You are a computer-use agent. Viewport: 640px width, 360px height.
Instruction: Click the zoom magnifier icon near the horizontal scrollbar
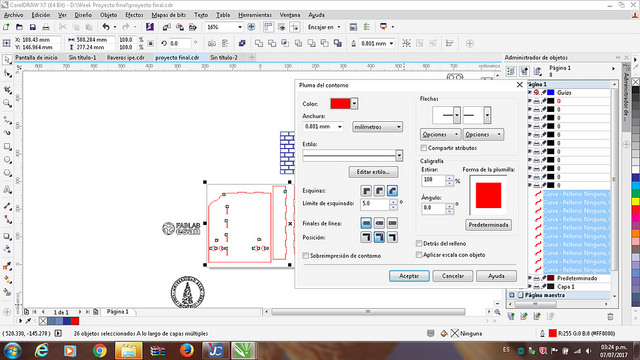498,312
